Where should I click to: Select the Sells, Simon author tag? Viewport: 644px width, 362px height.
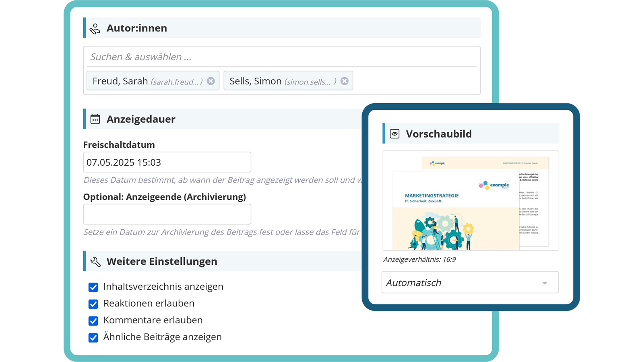click(288, 81)
